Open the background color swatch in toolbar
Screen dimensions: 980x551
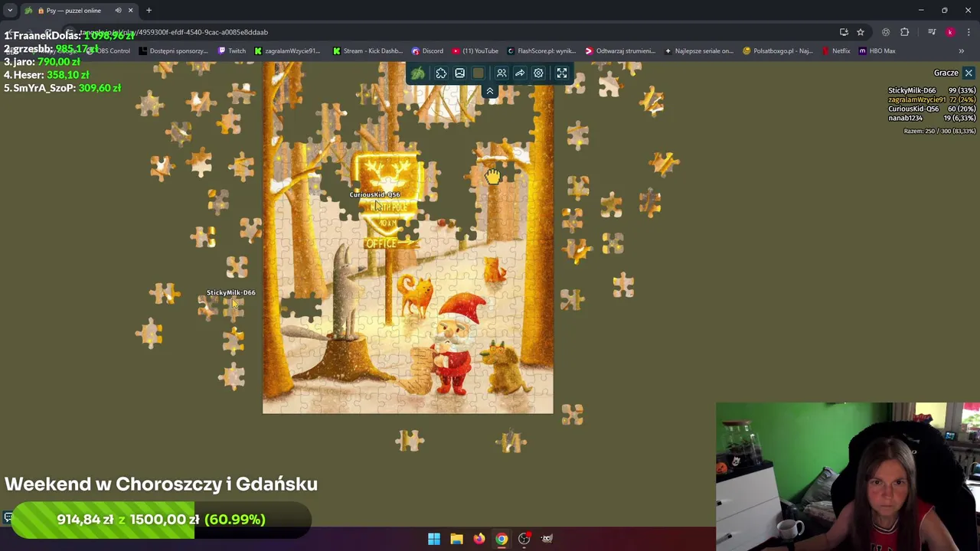click(x=479, y=73)
